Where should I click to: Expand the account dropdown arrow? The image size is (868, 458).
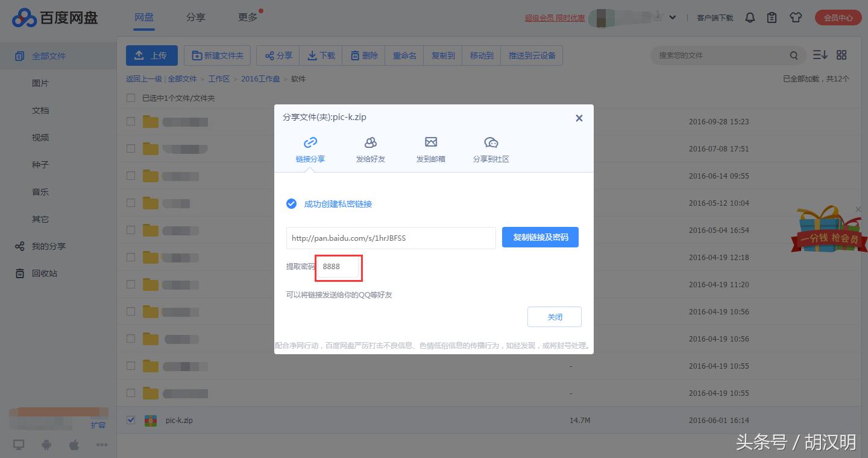[673, 17]
